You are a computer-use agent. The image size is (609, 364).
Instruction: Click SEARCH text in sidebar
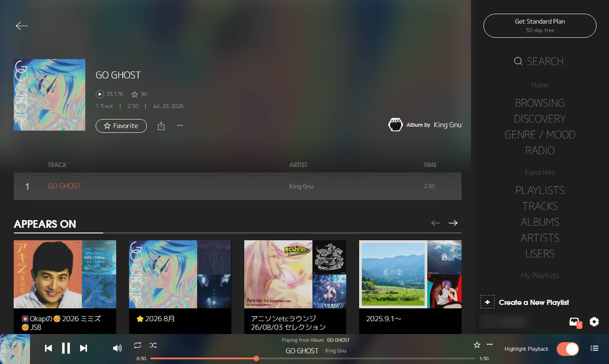[x=545, y=61]
